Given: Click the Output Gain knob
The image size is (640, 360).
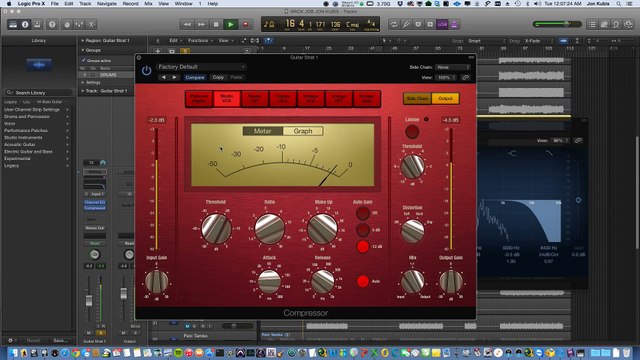Looking at the screenshot, I should click(x=451, y=282).
